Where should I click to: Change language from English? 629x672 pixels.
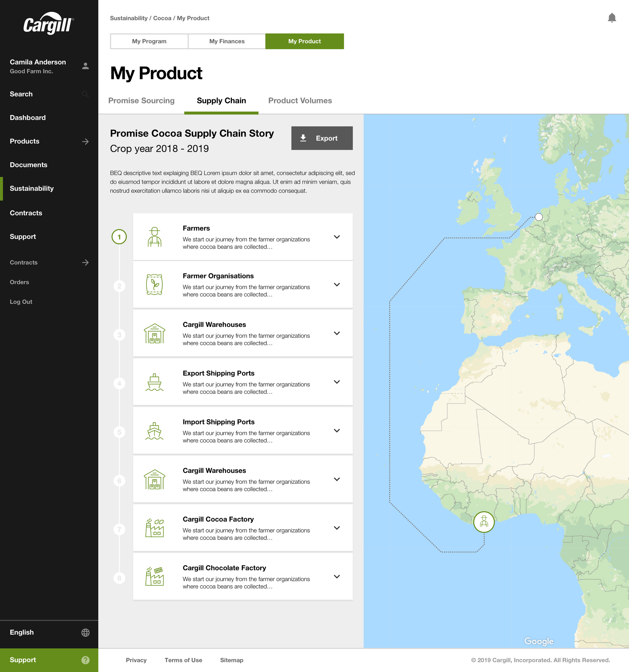pos(49,632)
